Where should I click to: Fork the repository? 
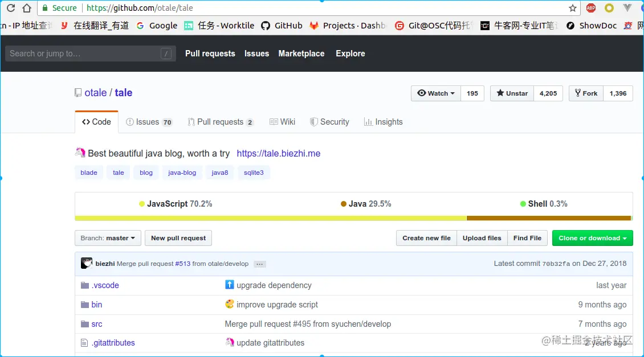pos(586,93)
